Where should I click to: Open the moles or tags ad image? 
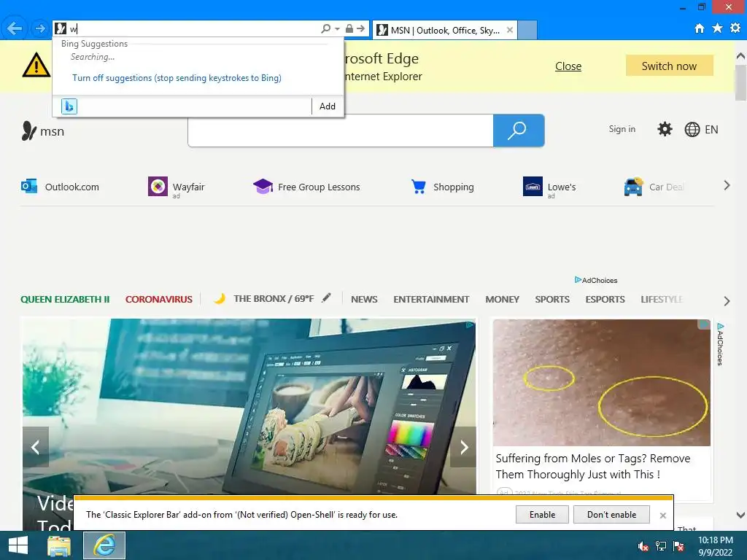coord(602,382)
